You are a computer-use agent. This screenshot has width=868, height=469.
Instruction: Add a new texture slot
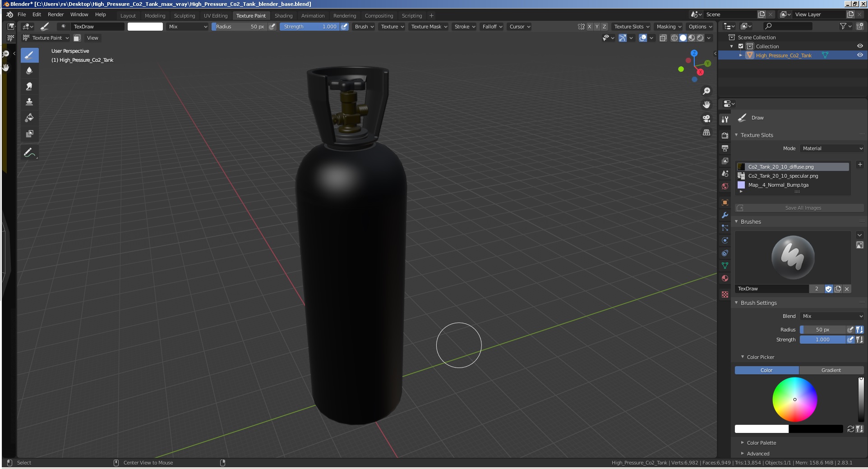pyautogui.click(x=860, y=165)
